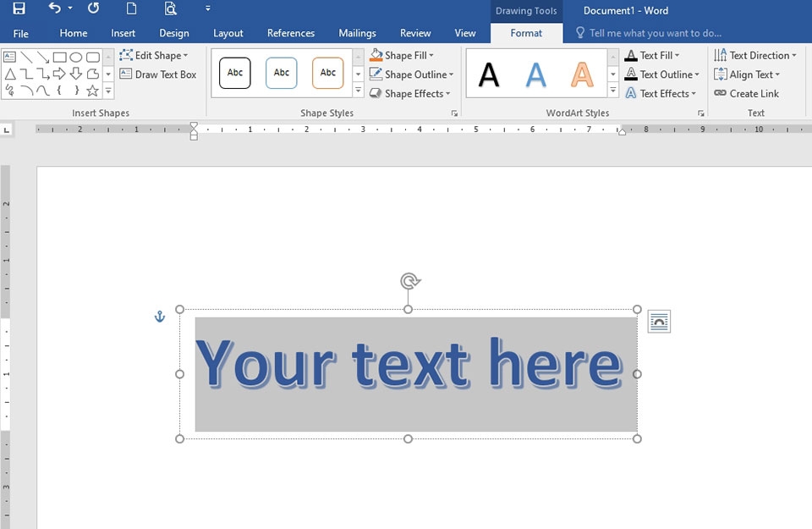Choose the right block arrow shape

click(x=59, y=74)
